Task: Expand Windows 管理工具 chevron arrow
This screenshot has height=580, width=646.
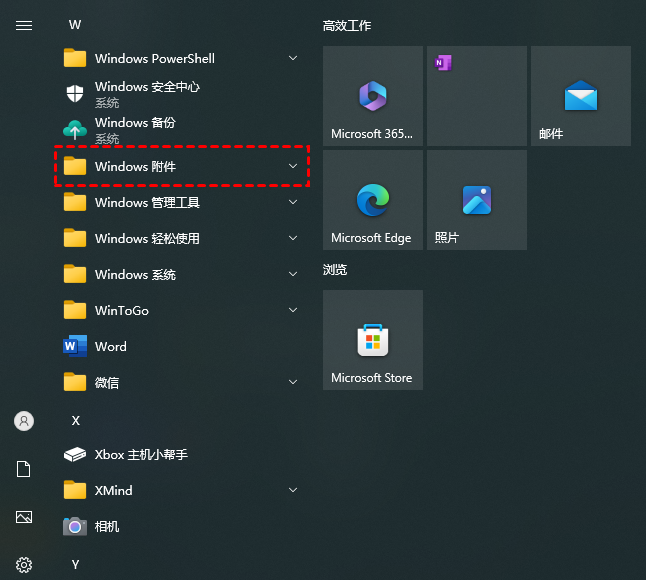Action: pos(293,202)
